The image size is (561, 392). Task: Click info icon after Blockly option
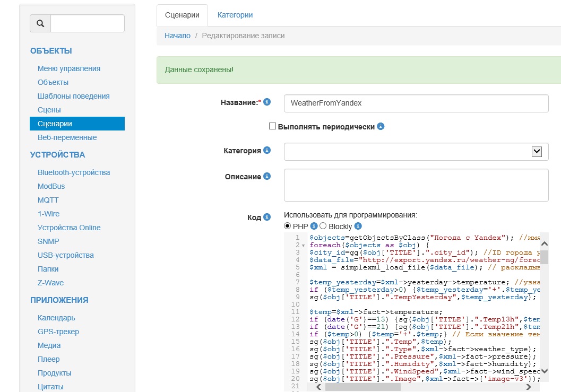[x=358, y=226]
